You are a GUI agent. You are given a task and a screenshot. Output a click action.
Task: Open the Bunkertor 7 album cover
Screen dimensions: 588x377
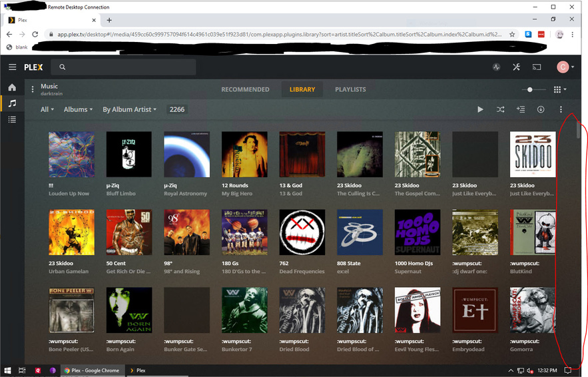(244, 310)
